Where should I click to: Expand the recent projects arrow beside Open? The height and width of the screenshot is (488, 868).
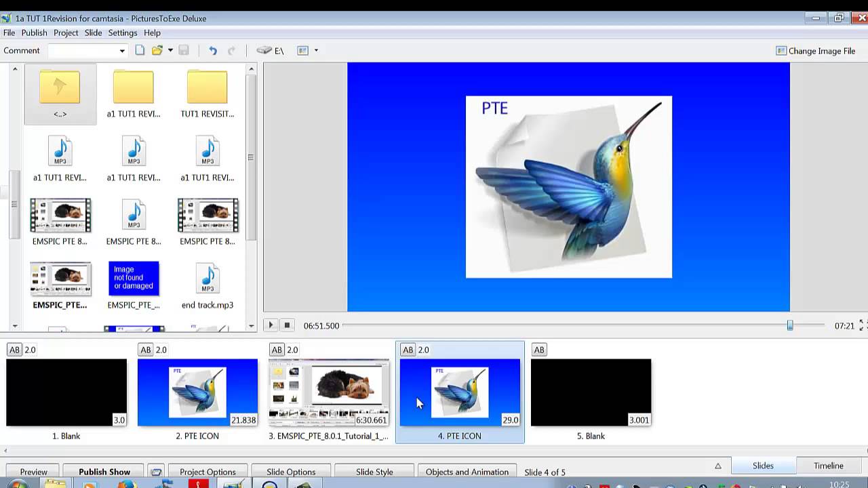[x=170, y=50]
